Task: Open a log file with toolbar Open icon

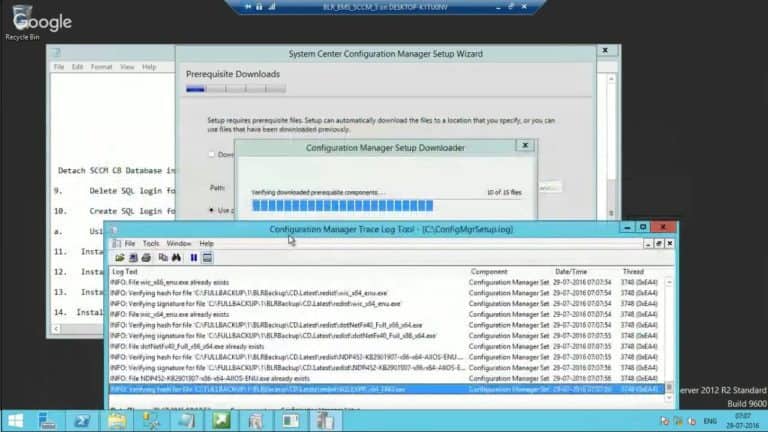Action: (x=120, y=258)
